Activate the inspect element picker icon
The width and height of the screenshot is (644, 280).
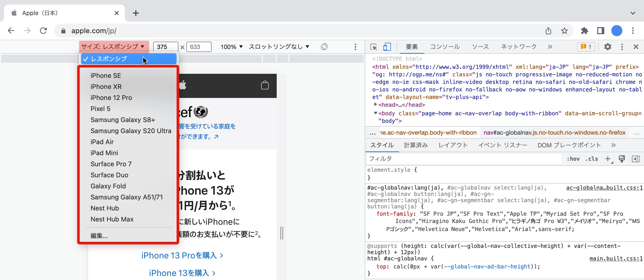pyautogui.click(x=374, y=47)
